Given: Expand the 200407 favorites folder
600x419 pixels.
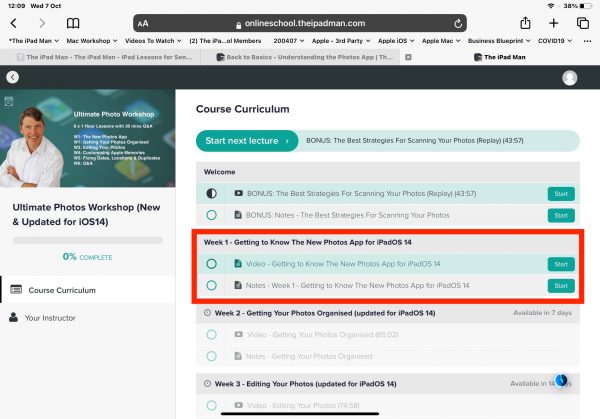Looking at the screenshot, I should [289, 41].
